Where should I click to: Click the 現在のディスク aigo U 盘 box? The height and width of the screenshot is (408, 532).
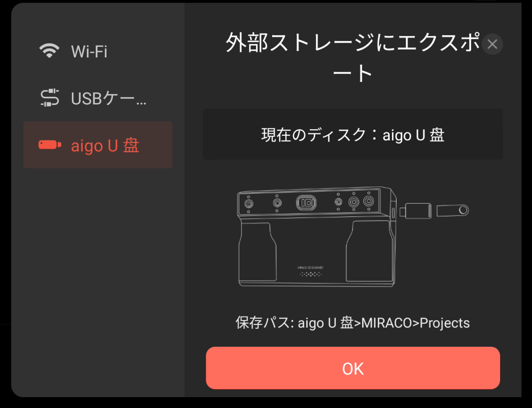(x=353, y=134)
